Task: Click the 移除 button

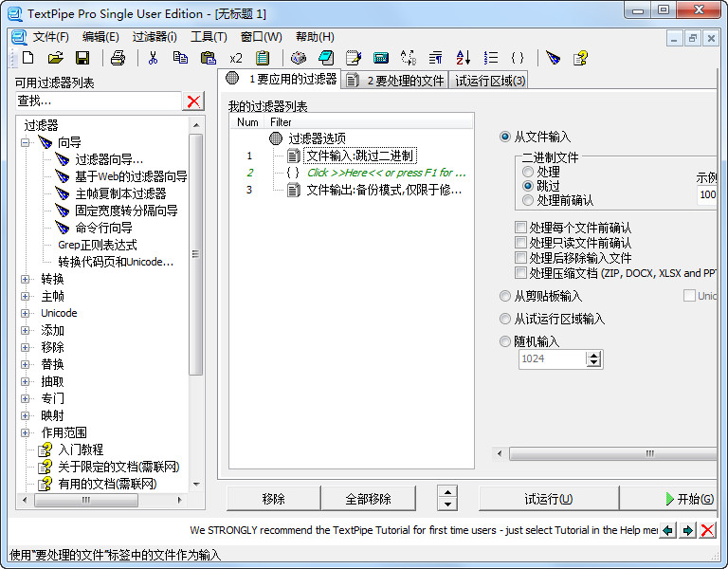Action: click(x=273, y=499)
